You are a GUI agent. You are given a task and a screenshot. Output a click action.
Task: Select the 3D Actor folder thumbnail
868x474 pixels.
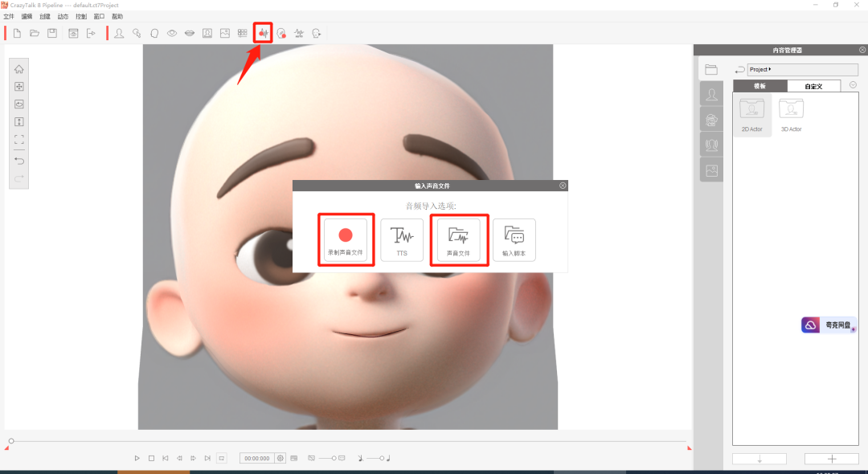(791, 115)
